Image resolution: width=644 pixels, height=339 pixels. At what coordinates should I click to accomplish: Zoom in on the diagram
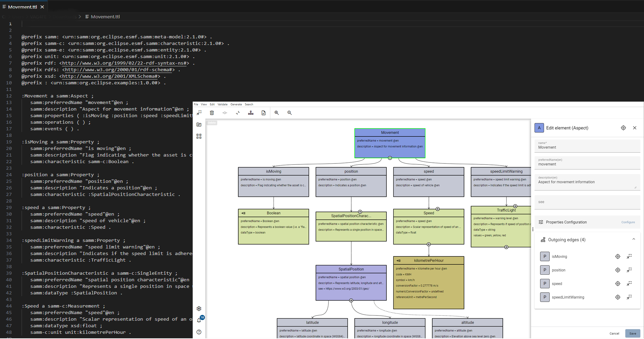tap(277, 113)
